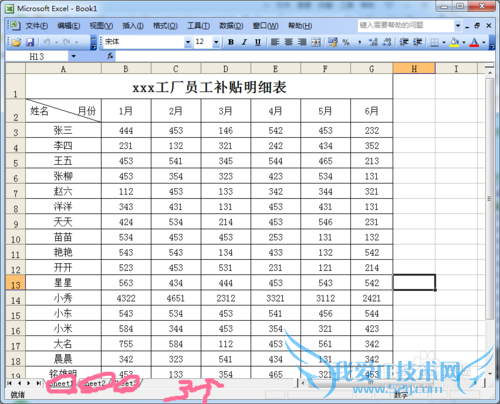The image size is (500, 404).
Task: Go to last sheet tab arrow
Action: [x=39, y=383]
